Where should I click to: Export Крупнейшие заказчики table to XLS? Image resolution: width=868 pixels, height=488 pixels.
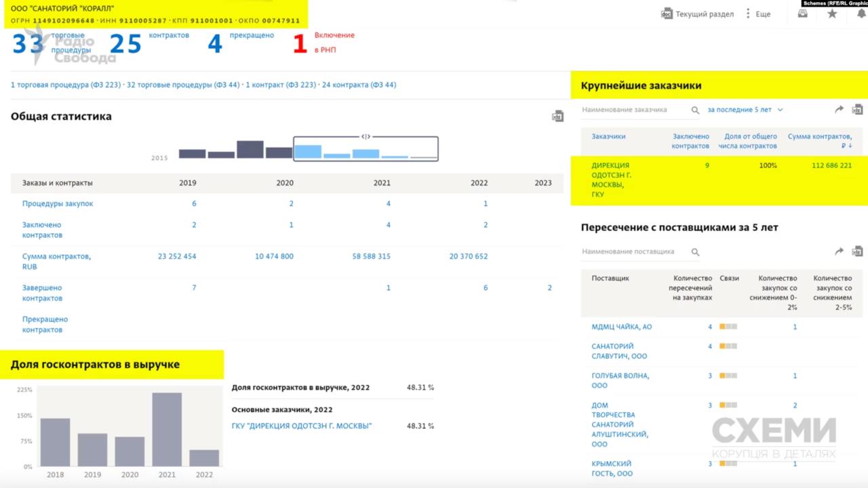pyautogui.click(x=857, y=109)
